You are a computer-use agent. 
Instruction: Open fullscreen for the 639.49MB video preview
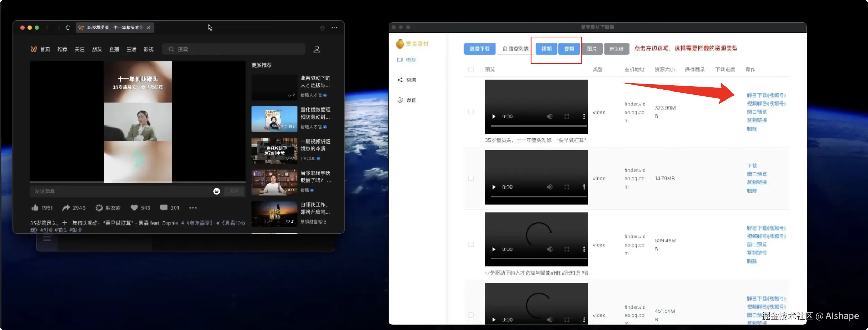567,249
